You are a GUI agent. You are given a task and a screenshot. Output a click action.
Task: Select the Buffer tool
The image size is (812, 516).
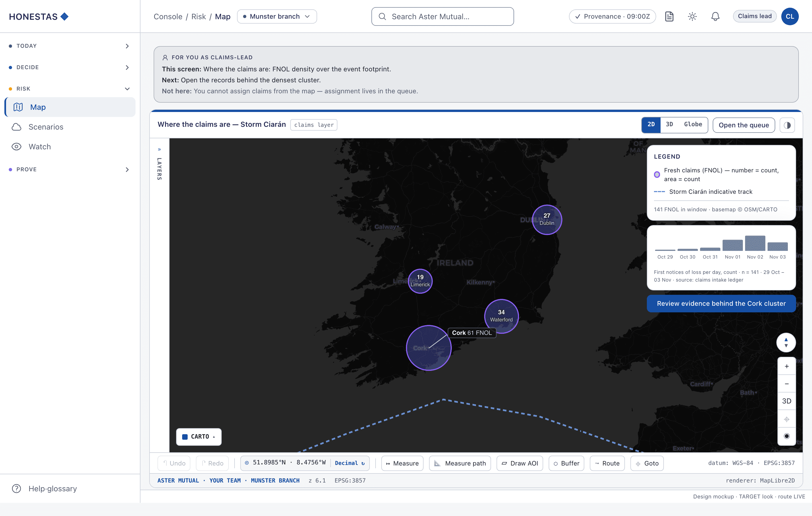coord(566,463)
